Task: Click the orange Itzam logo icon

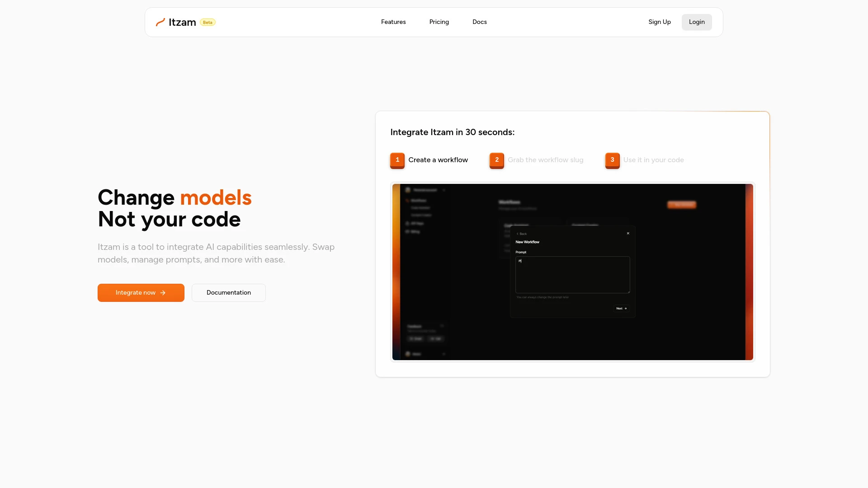Action: [x=160, y=22]
